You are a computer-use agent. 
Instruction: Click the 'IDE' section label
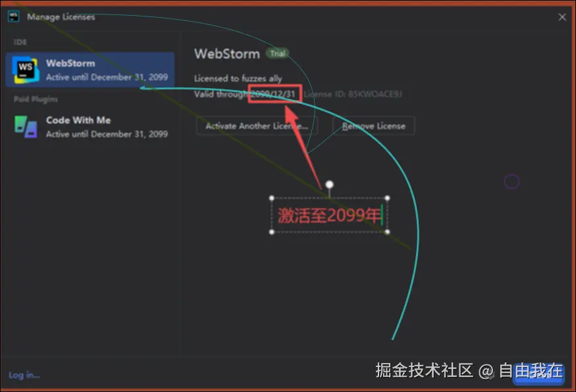[20, 42]
